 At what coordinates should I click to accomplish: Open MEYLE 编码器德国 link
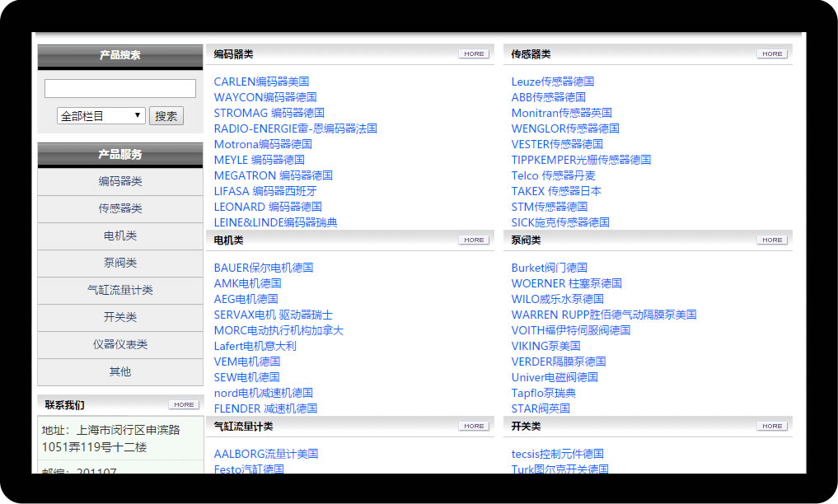tap(260, 160)
